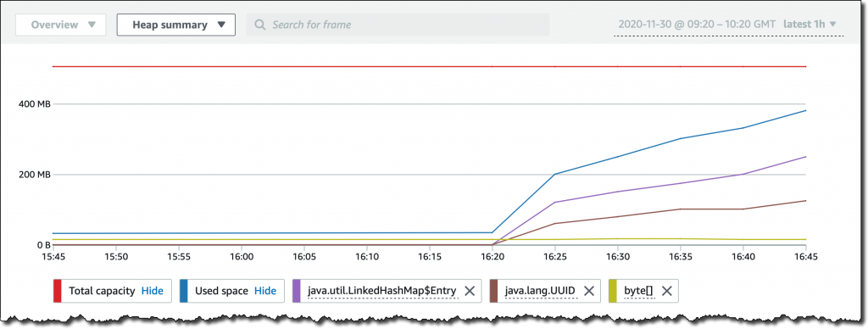Viewport: 868px width, 329px height.
Task: Hide the Used space line
Action: click(264, 291)
